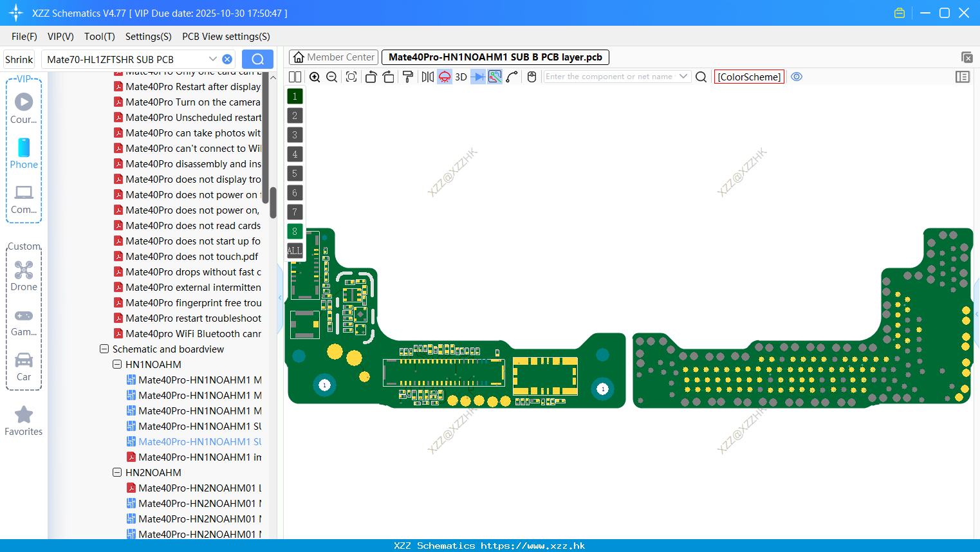Click the file tree vertical scrollbar thumb
This screenshot has height=552, width=980.
pos(273,203)
